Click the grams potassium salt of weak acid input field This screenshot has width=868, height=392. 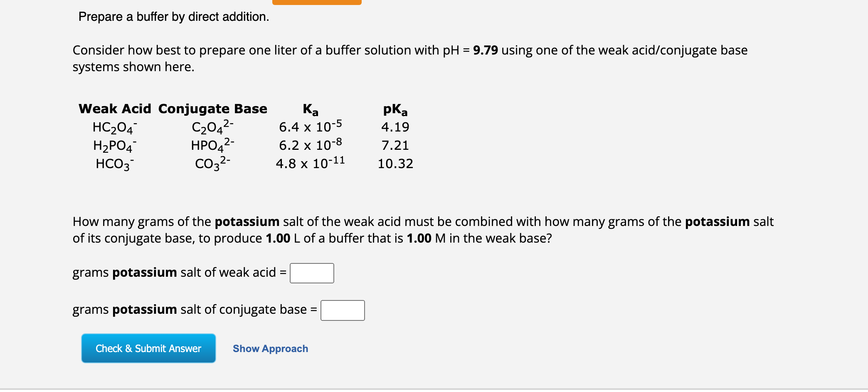point(311,273)
